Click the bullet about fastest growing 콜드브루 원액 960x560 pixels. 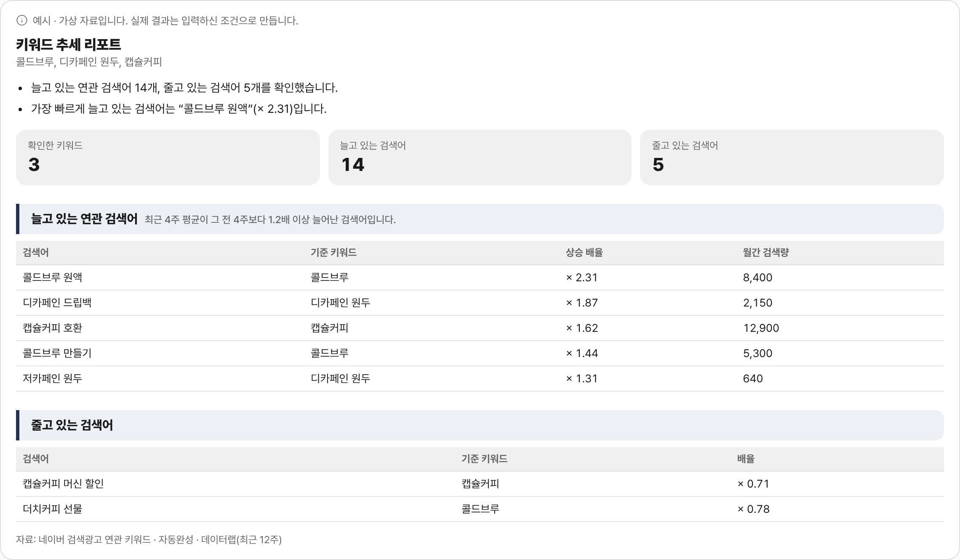tap(179, 109)
